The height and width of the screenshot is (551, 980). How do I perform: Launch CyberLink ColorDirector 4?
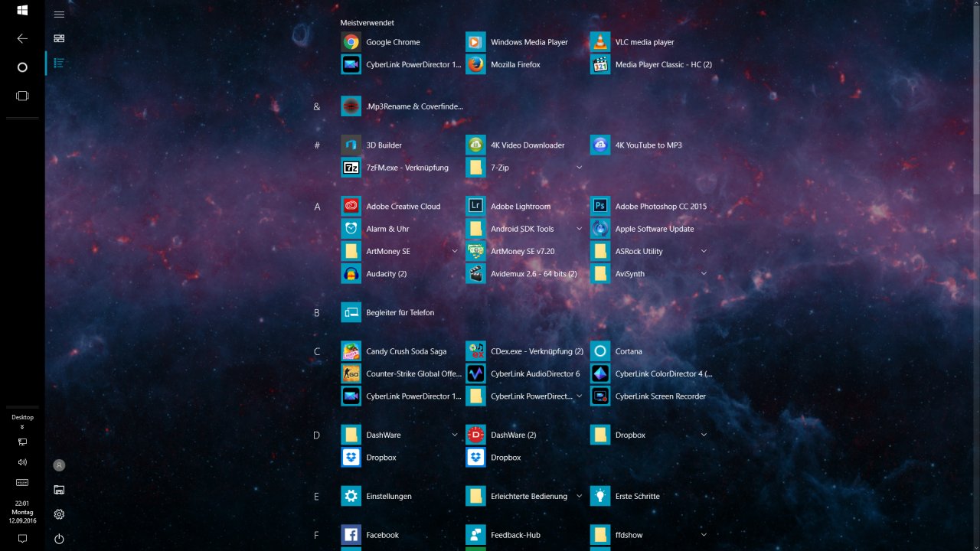(x=652, y=373)
